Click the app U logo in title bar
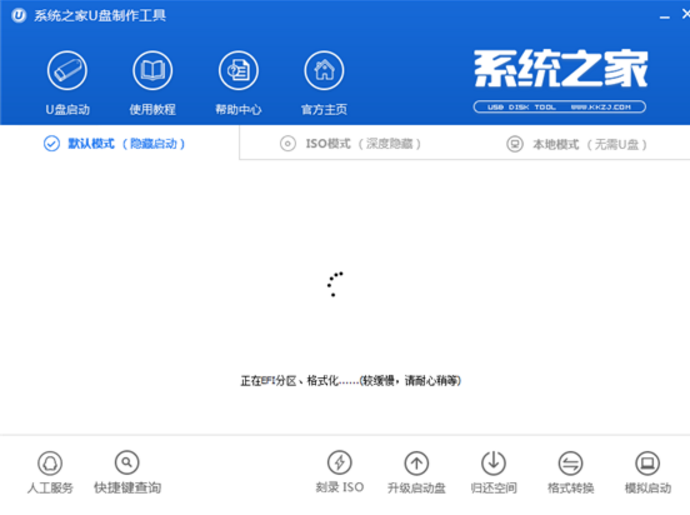 18,16
